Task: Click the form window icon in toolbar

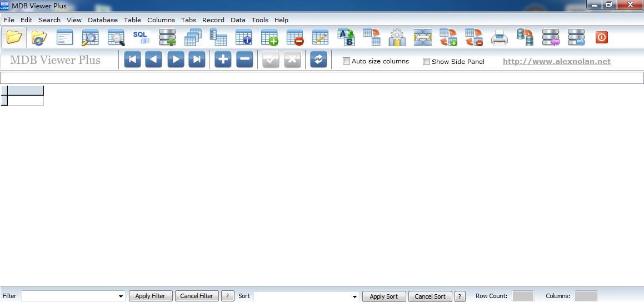Action: point(64,37)
